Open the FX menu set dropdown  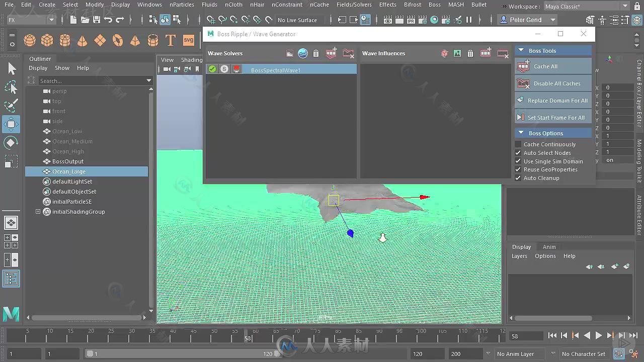(31, 20)
